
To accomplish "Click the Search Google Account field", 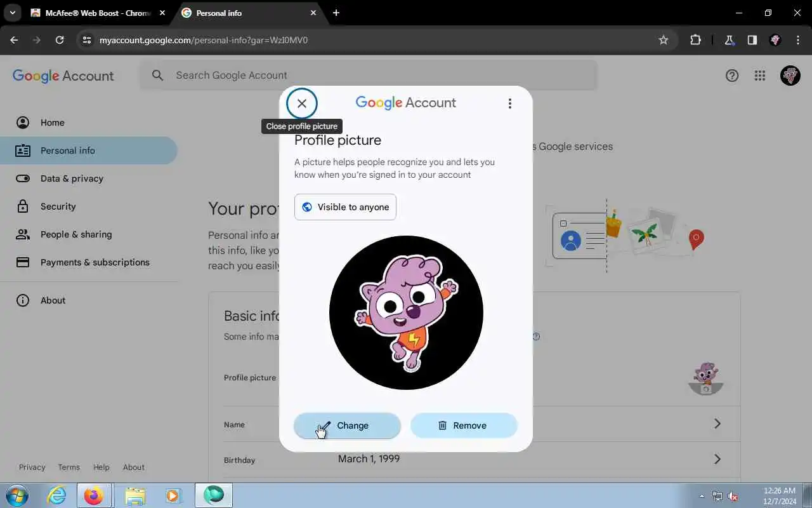I will point(368,75).
